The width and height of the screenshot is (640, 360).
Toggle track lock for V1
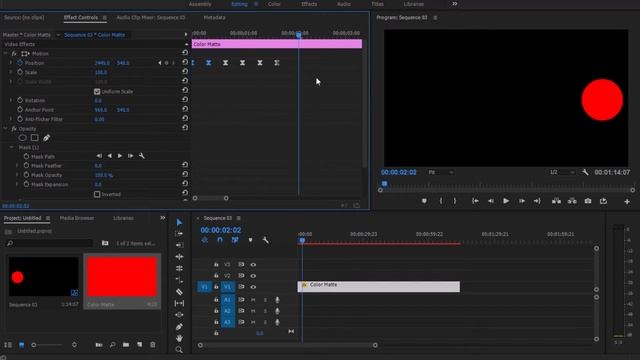(216, 287)
